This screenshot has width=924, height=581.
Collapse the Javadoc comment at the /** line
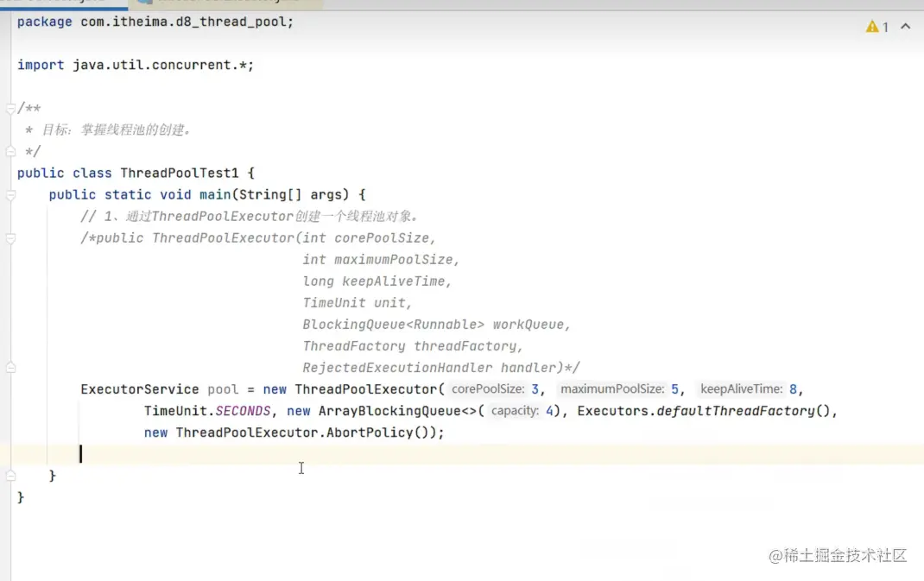click(x=10, y=109)
